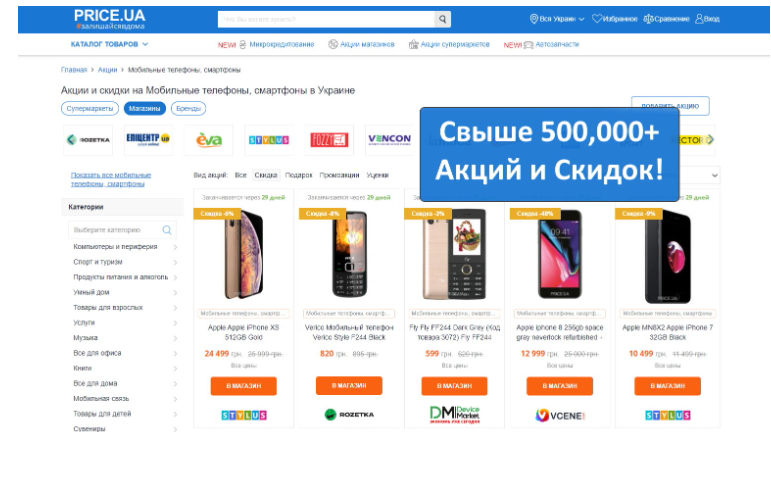Open Показать все мобильные телефоны link
The image size is (771, 479).
tap(111, 180)
